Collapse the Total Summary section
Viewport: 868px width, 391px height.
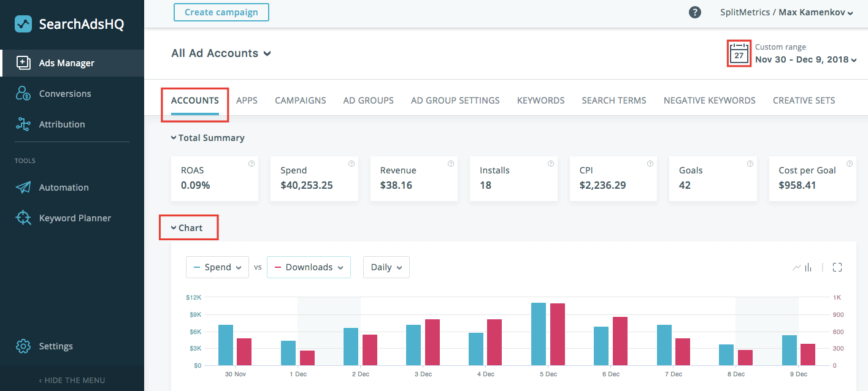tap(207, 138)
